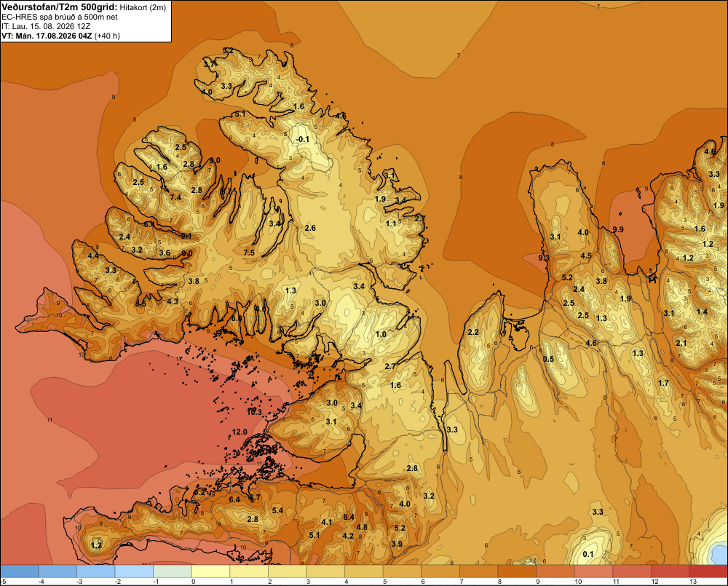Click the VT valid time line
Image resolution: width=728 pixels, height=586 pixels.
click(60, 36)
